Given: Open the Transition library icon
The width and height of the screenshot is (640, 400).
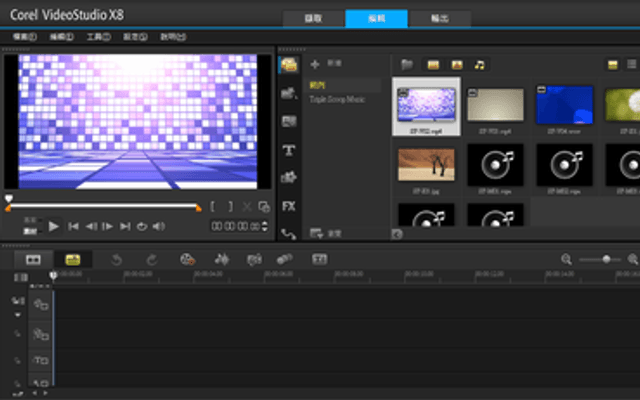Looking at the screenshot, I should 289,121.
